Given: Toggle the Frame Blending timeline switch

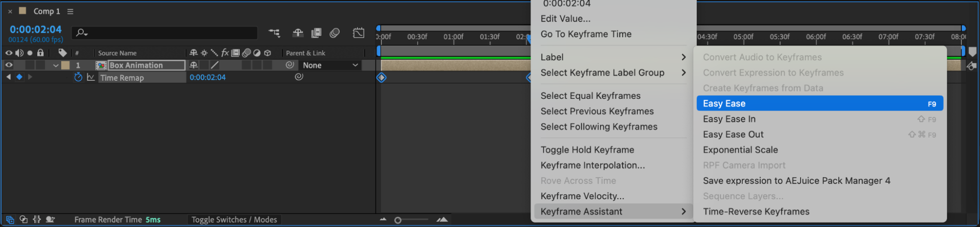Looking at the screenshot, I should pyautogui.click(x=316, y=33).
